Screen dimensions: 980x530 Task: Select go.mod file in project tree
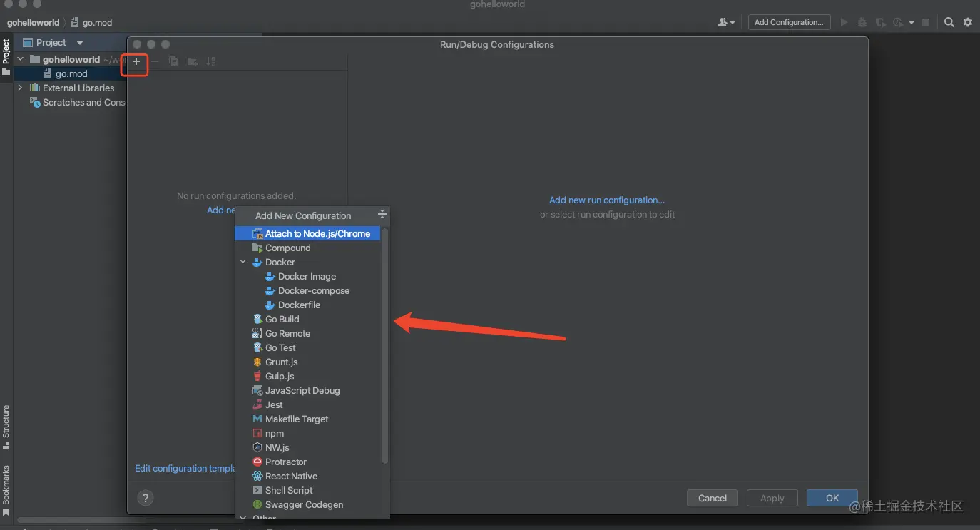[70, 73]
